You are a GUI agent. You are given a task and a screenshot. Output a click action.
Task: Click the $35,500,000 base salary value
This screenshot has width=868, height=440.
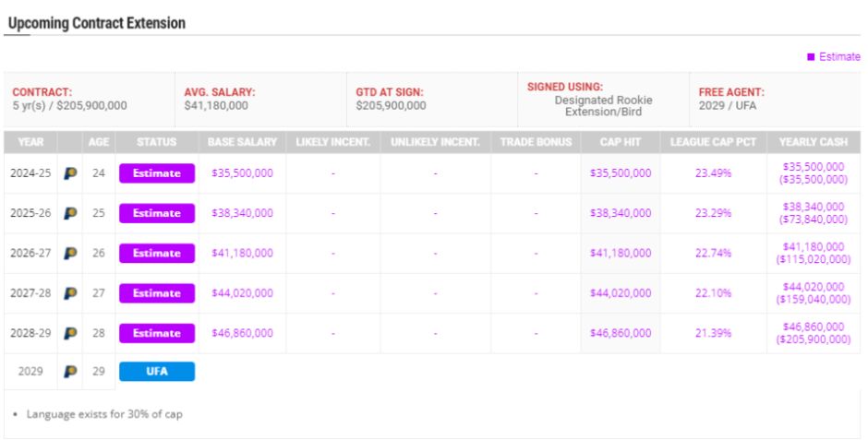[x=242, y=173]
